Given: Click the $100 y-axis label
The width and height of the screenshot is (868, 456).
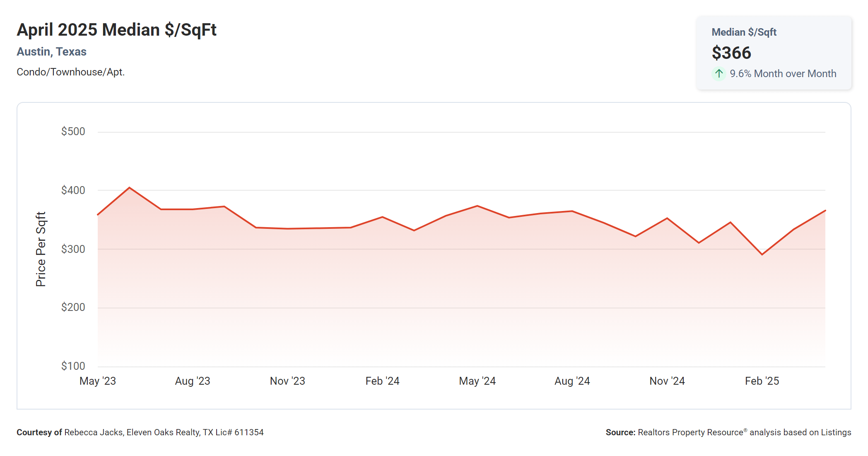Looking at the screenshot, I should coord(73,366).
